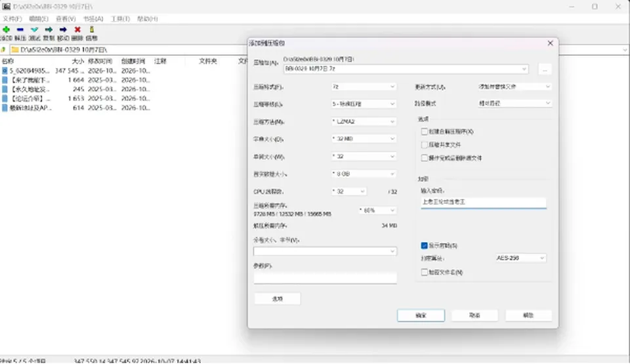Image resolution: width=630 pixels, height=364 pixels.
Task: Select the file row with size 614
Action: coord(76,108)
